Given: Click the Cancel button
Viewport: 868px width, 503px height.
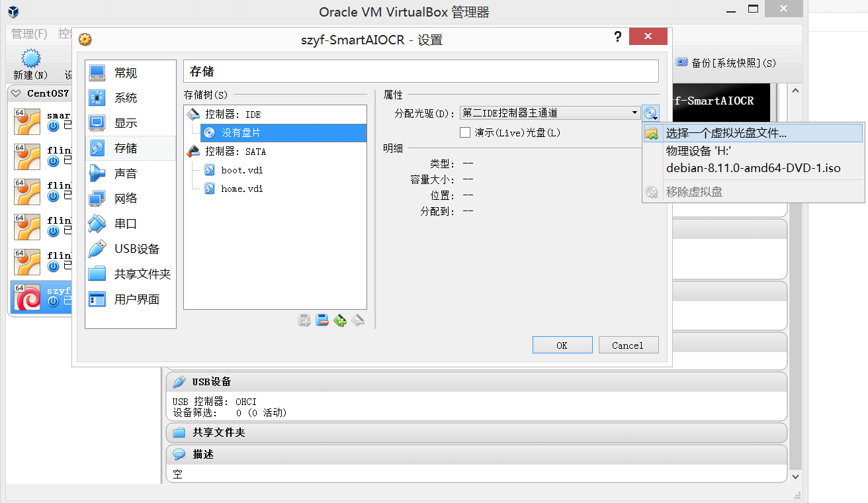Looking at the screenshot, I should pos(629,345).
